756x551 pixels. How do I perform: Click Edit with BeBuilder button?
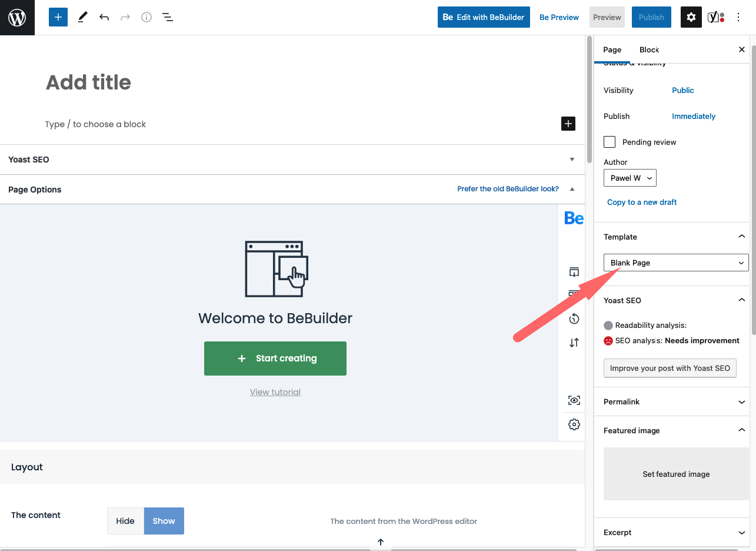(484, 17)
